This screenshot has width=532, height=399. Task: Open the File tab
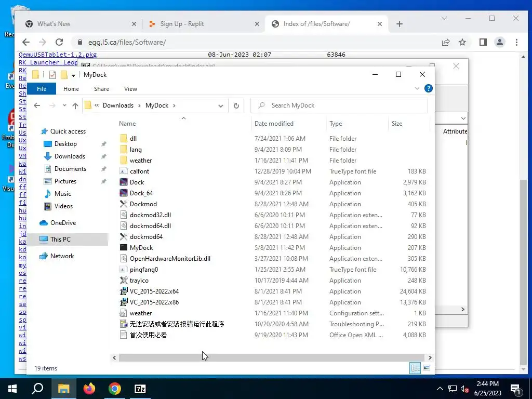tap(42, 88)
